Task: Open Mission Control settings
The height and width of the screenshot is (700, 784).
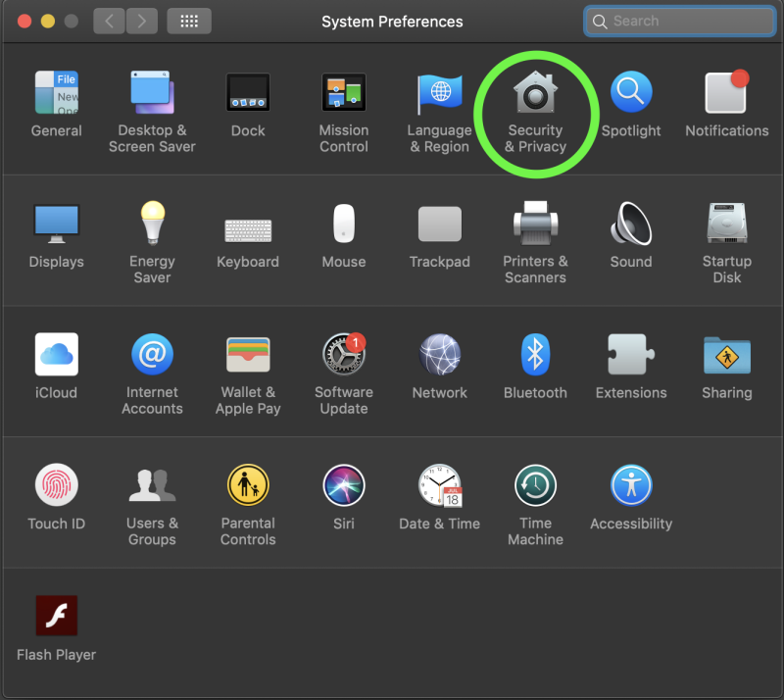Action: click(344, 92)
